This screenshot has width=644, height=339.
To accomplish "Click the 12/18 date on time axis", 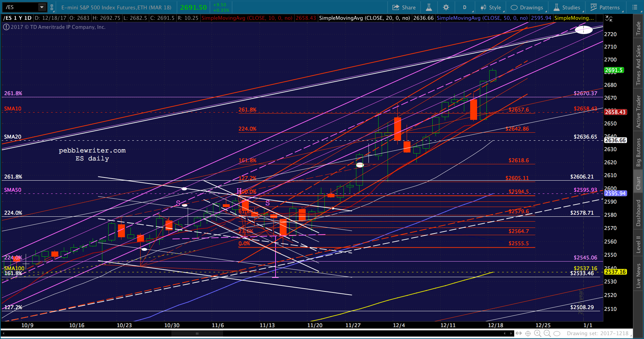I will (495, 325).
